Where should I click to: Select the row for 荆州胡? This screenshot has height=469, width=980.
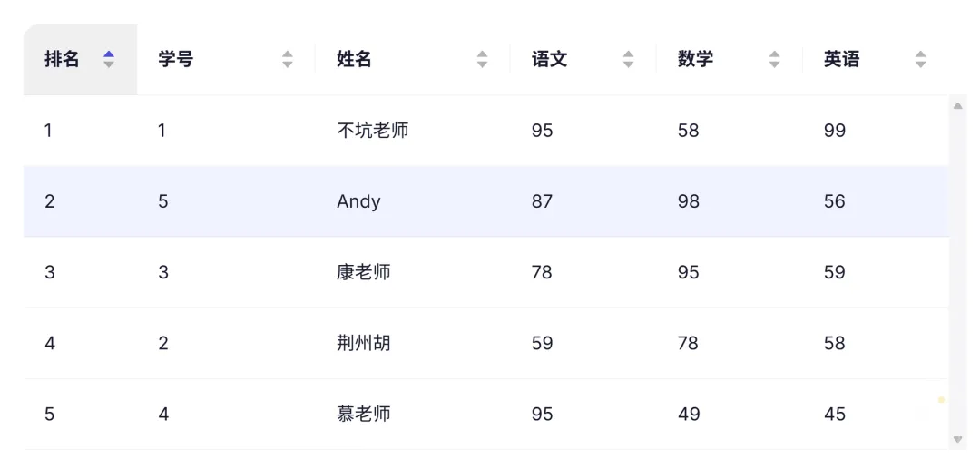363,343
